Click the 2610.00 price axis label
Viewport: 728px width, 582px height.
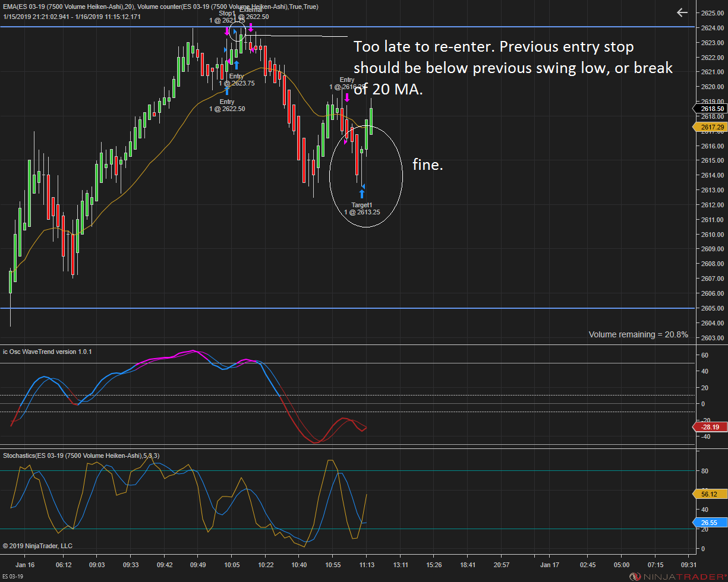[711, 235]
